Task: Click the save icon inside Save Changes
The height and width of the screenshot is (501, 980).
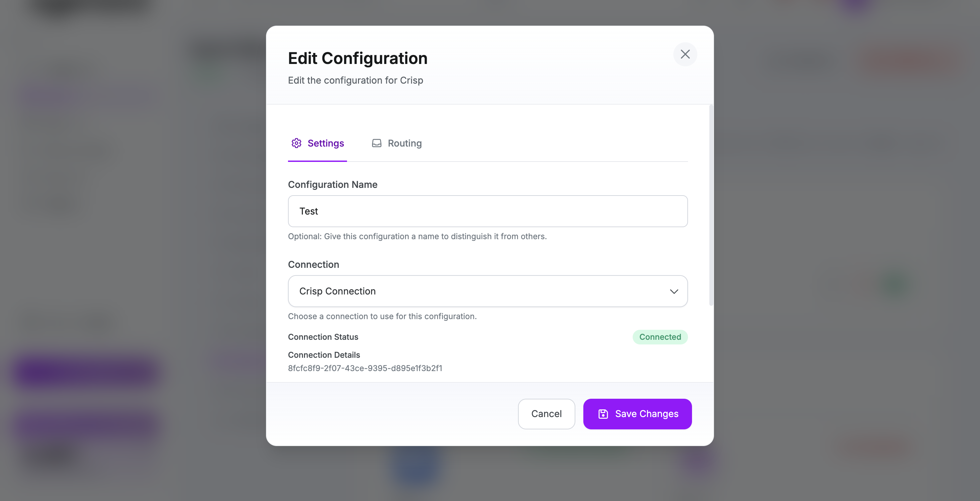Action: click(x=603, y=414)
